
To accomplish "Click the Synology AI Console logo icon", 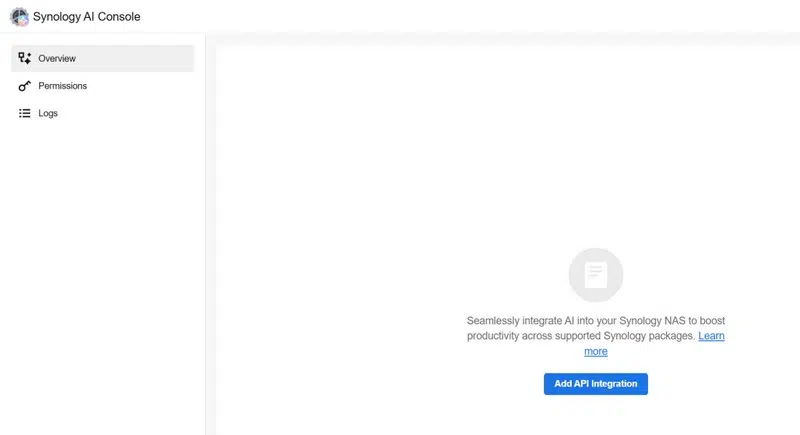I will (19, 17).
